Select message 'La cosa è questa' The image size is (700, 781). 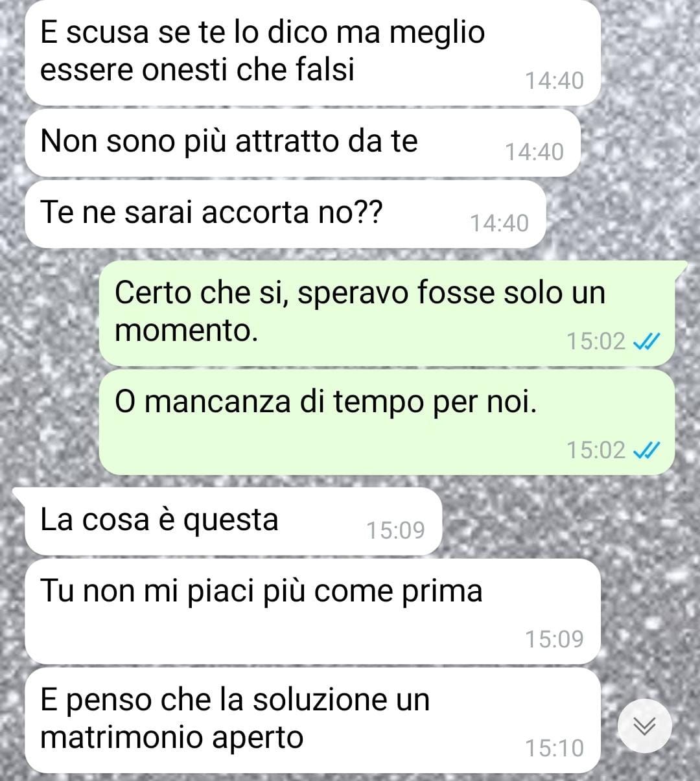point(233,521)
